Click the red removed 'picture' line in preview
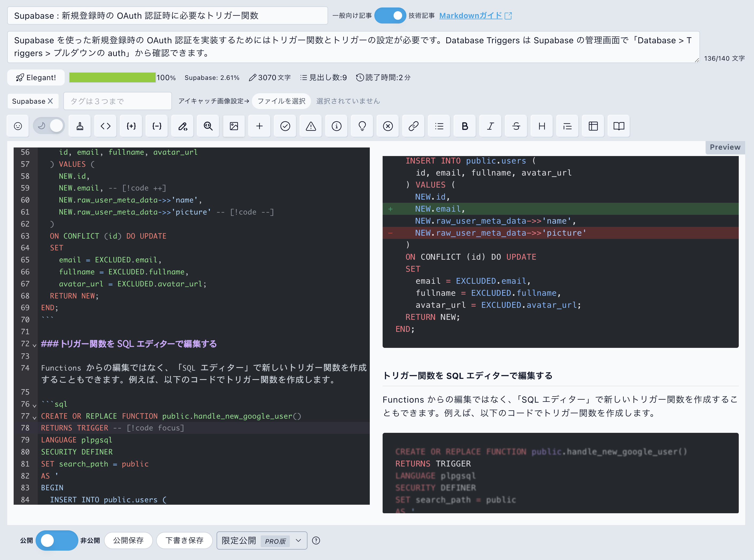 point(560,233)
